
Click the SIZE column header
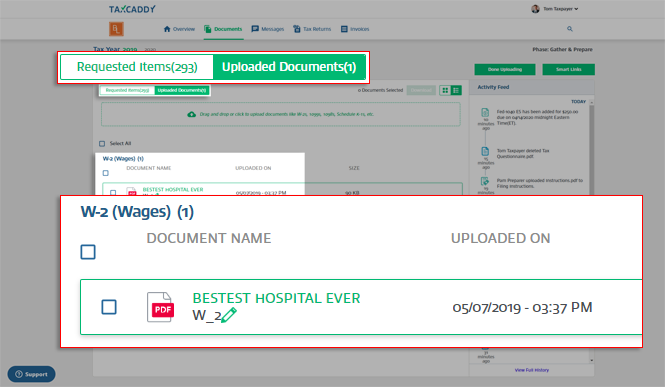coord(354,168)
